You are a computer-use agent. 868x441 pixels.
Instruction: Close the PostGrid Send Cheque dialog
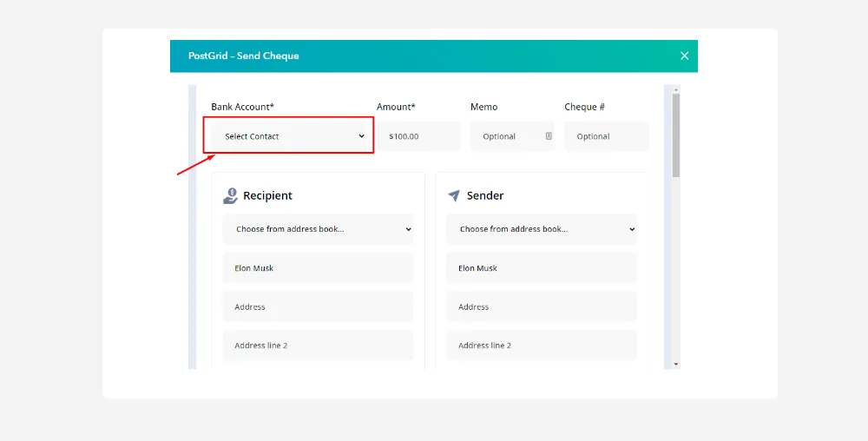[684, 56]
